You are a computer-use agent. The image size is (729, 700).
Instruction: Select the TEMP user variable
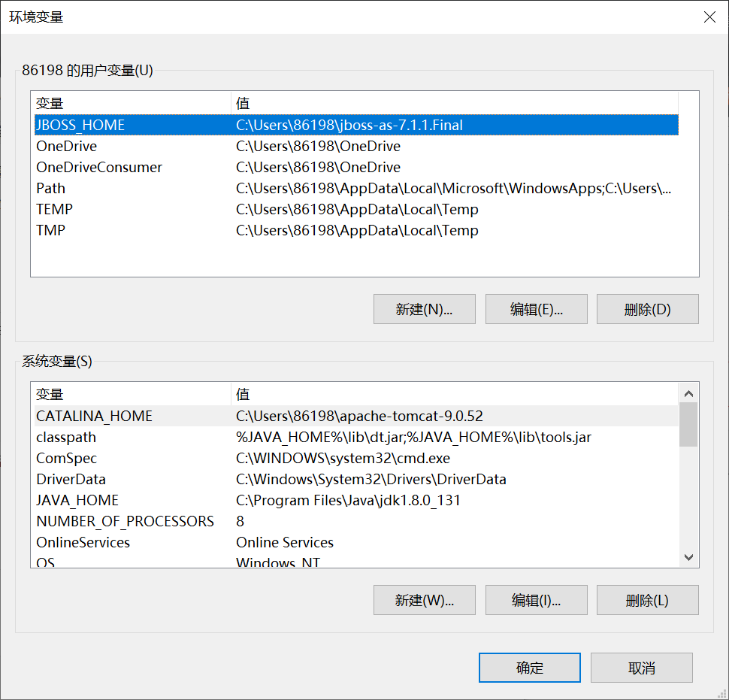(x=356, y=209)
